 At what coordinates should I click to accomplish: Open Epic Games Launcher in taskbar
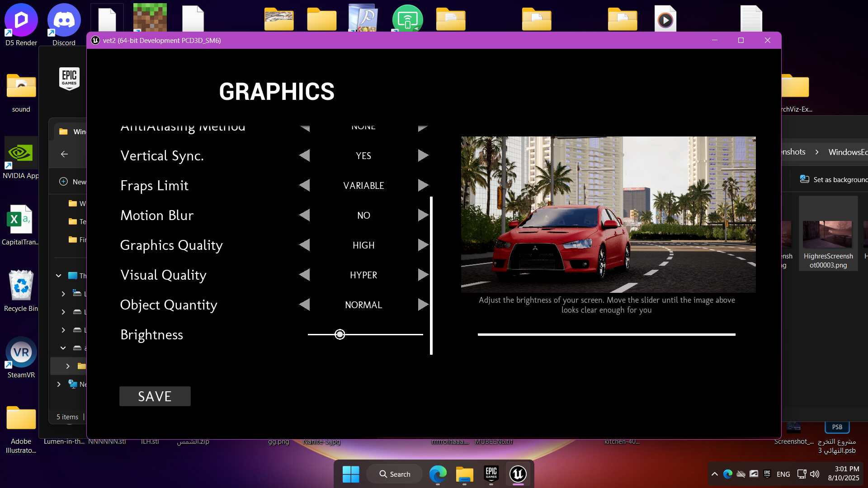click(491, 474)
